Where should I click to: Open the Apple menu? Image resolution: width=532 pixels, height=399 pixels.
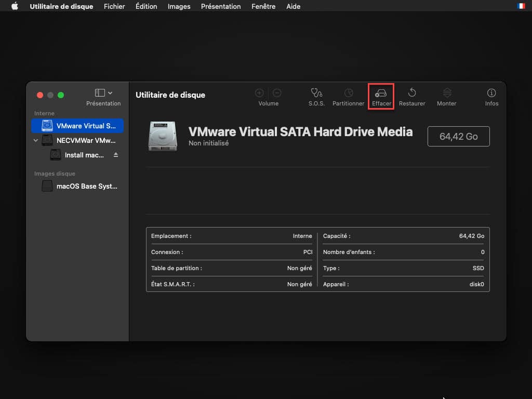tap(15, 7)
